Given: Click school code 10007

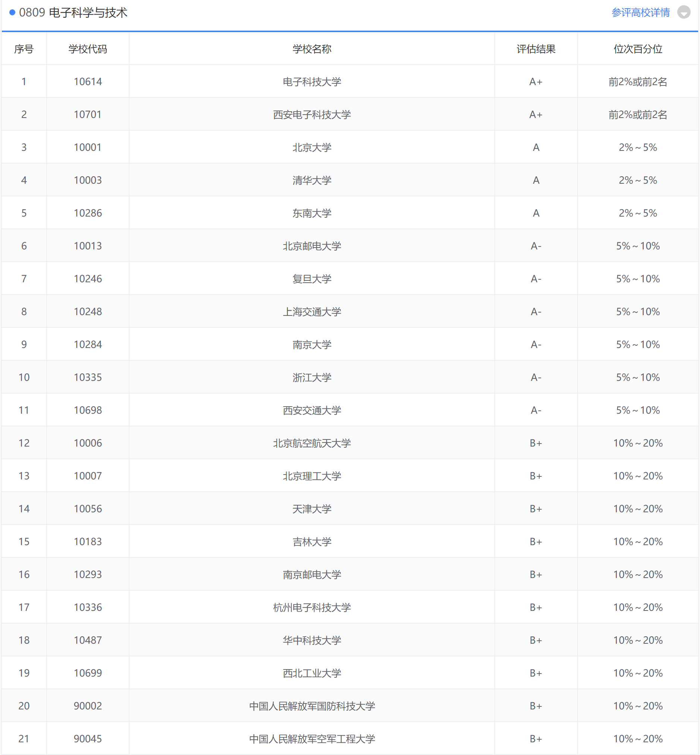Looking at the screenshot, I should [x=88, y=476].
